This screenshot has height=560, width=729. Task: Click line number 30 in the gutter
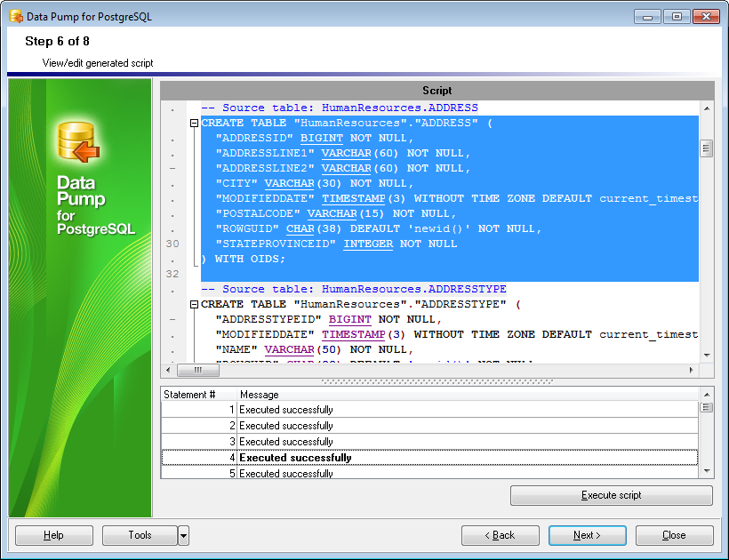172,244
